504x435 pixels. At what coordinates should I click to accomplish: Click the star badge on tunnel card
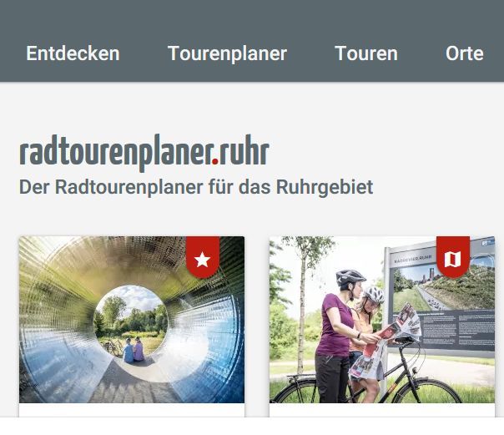203,260
